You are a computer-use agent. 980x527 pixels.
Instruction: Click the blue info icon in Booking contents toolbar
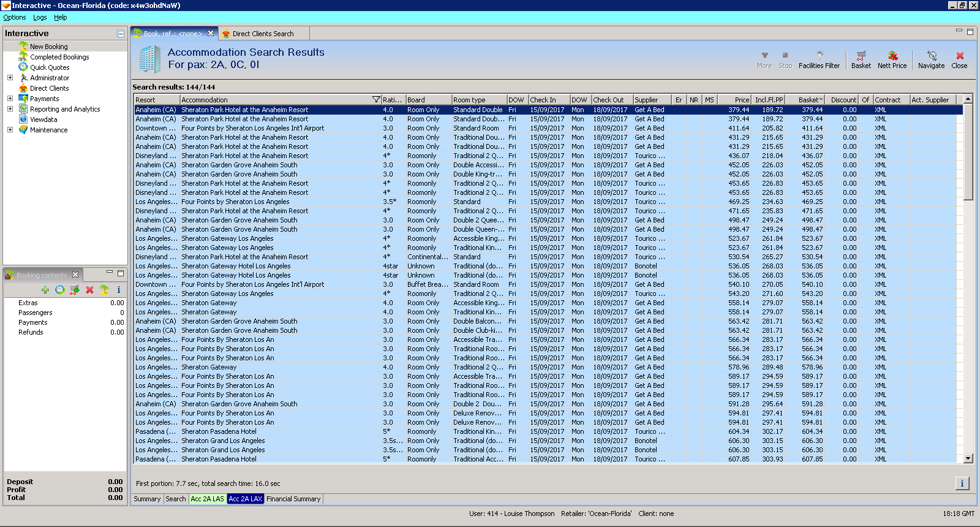(x=119, y=290)
